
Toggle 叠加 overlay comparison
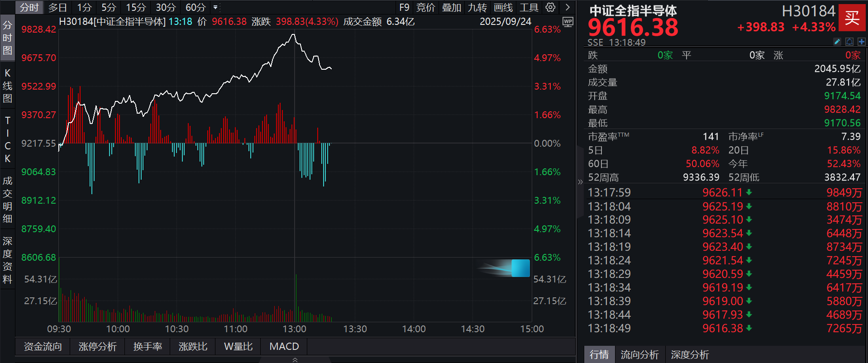[451, 7]
